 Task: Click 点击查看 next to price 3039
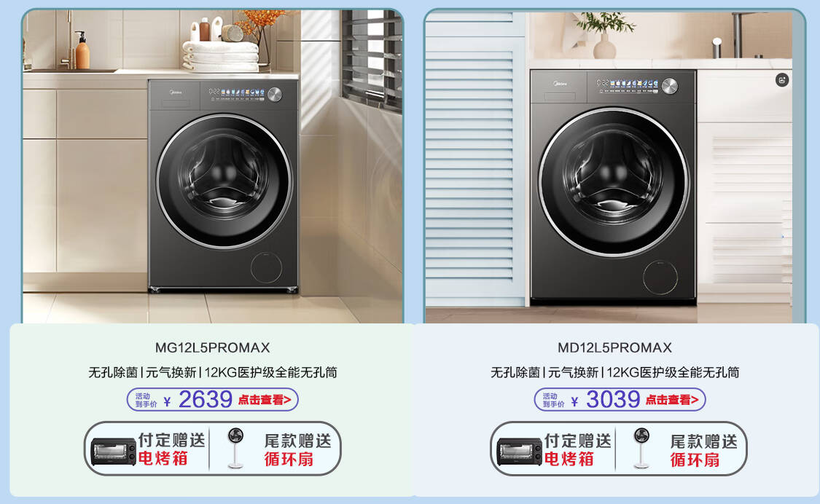click(671, 400)
